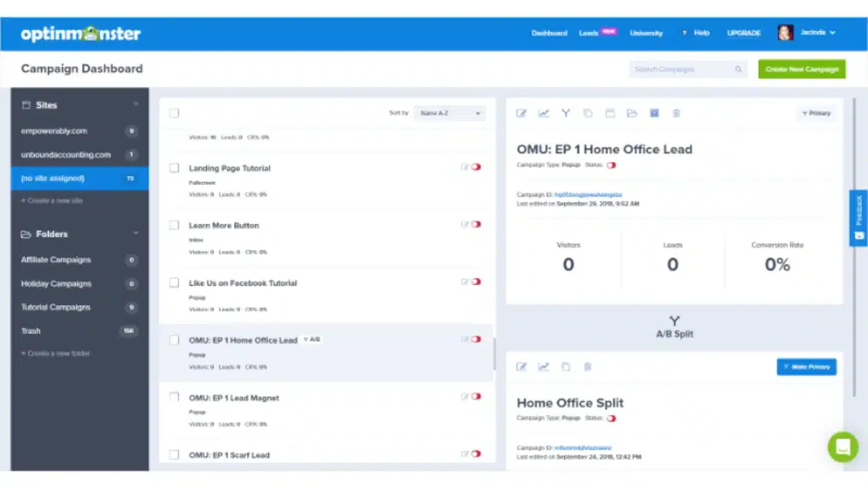Click the A/B split icon above OMU: EP 1 Home Office Lead
Image resolution: width=868 pixels, height=488 pixels.
[x=566, y=114]
